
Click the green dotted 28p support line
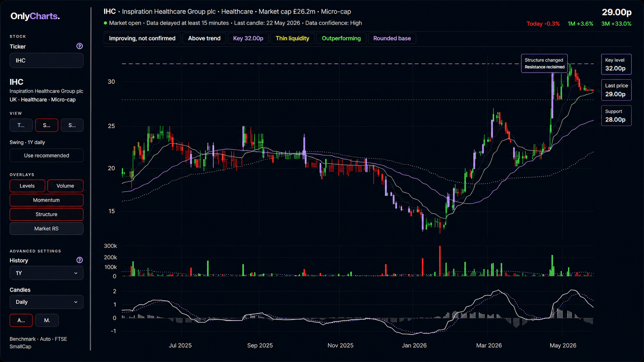[357, 100]
